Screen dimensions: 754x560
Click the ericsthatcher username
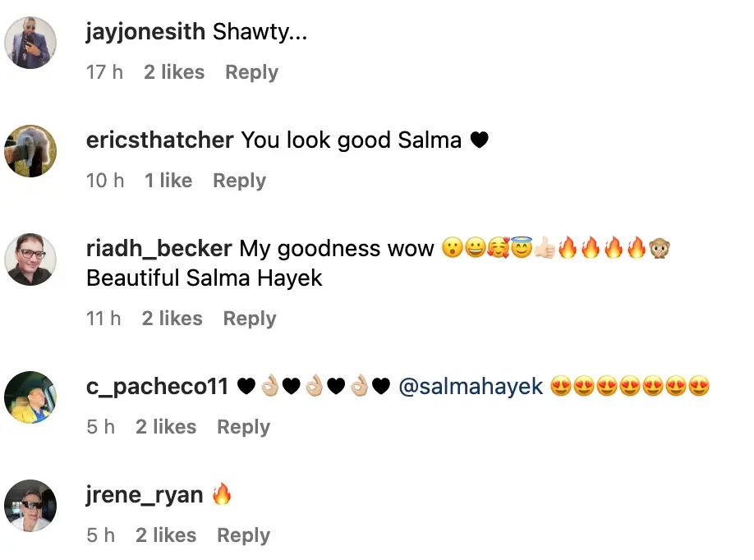coord(159,140)
